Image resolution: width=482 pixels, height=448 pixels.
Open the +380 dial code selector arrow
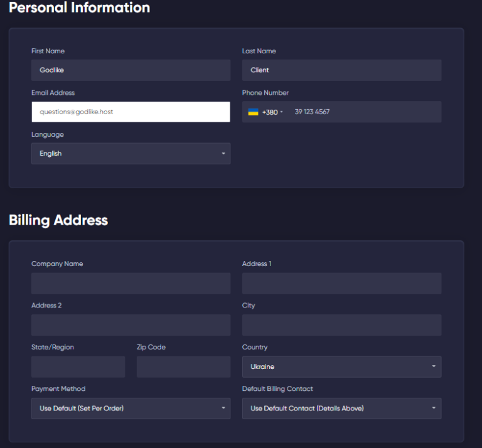[282, 112]
